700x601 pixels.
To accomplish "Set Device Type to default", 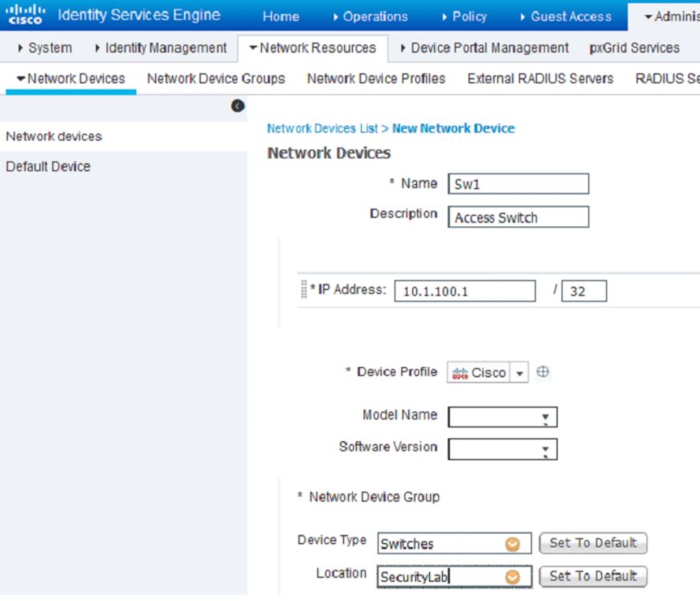I will tap(593, 543).
